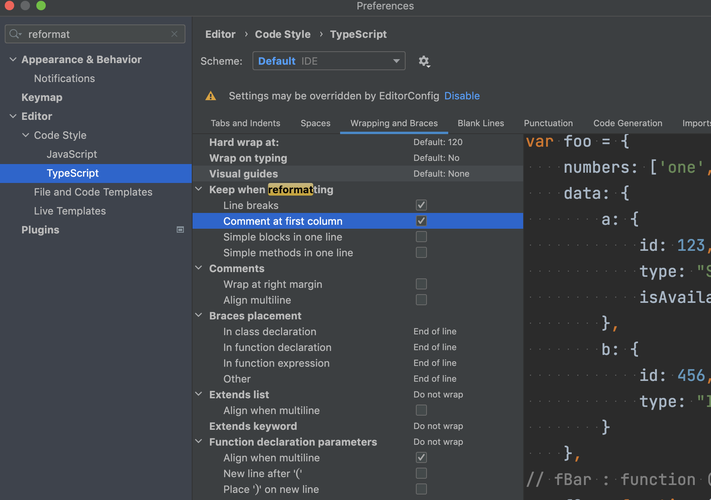Collapse the Appearance & Behavior tree node

[x=13, y=59]
